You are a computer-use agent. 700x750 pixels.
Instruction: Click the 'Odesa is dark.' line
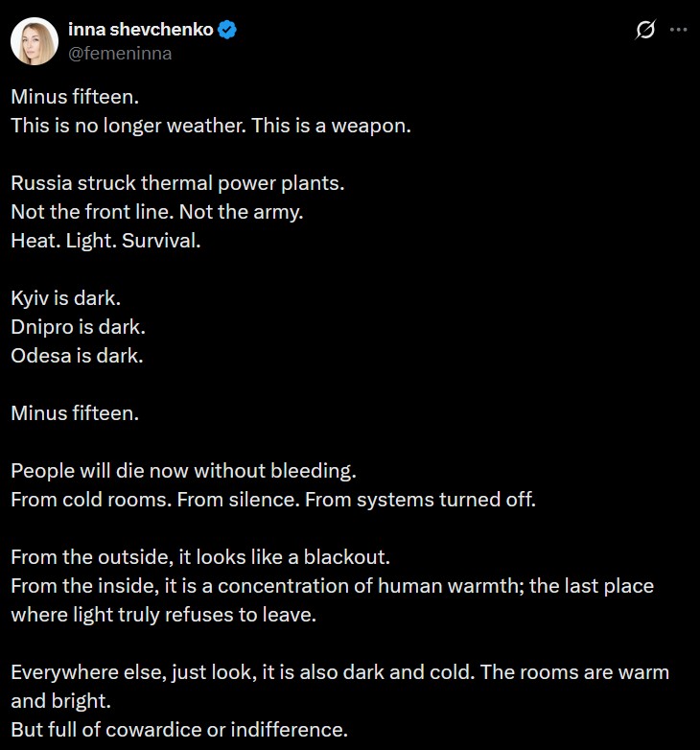[77, 355]
